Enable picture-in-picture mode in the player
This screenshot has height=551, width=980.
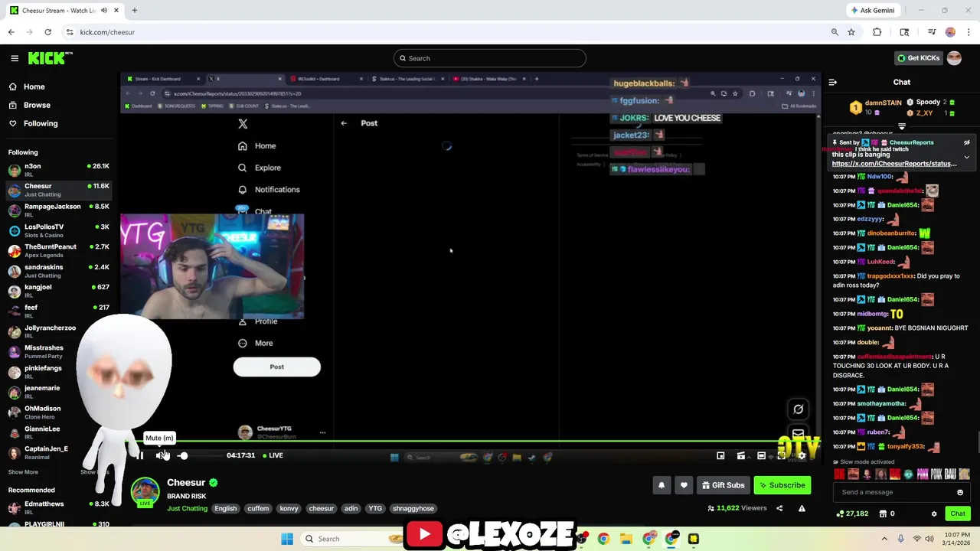[x=720, y=456]
